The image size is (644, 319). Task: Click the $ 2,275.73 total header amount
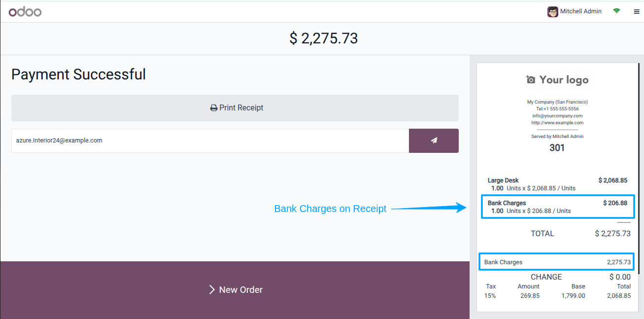point(324,38)
